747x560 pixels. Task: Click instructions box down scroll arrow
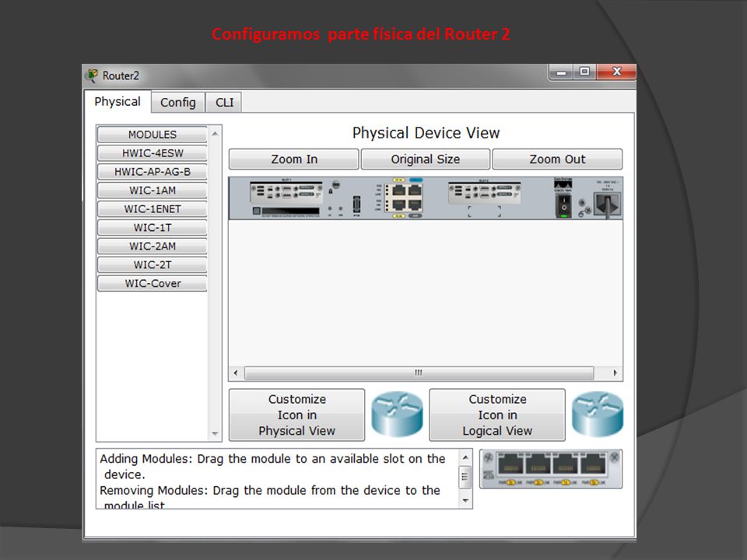pyautogui.click(x=465, y=500)
